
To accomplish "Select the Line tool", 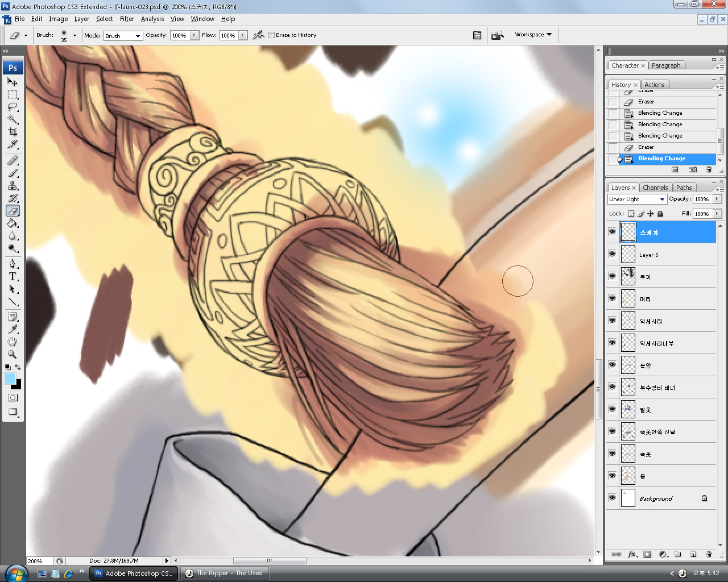I will 13,301.
